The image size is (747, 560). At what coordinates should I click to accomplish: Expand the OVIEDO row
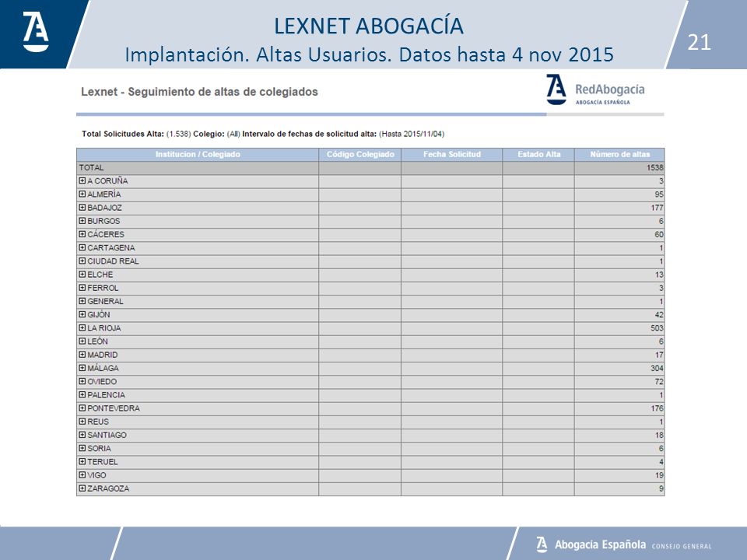pos(82,381)
